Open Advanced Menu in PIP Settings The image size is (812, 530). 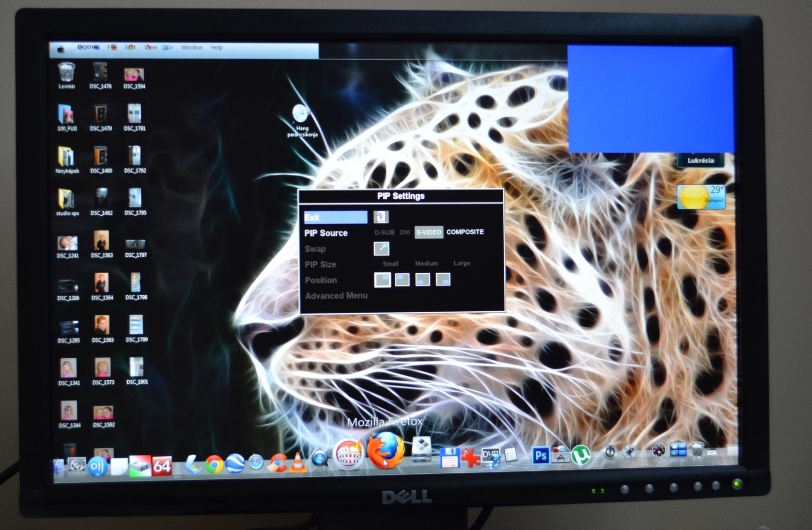tap(336, 296)
